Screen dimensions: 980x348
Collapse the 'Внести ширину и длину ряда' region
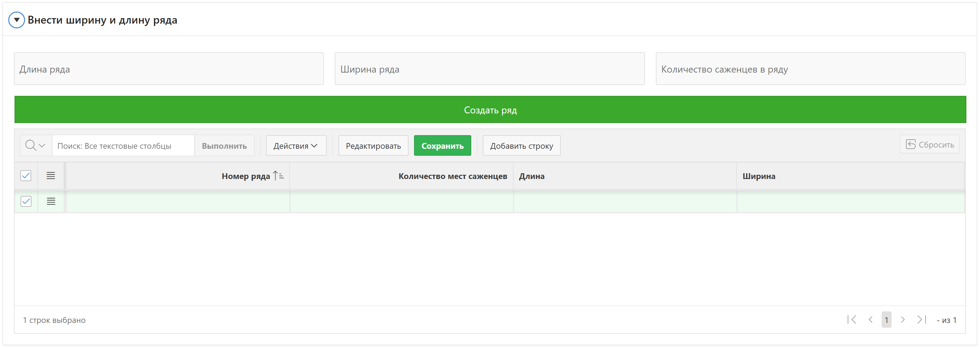[x=17, y=20]
